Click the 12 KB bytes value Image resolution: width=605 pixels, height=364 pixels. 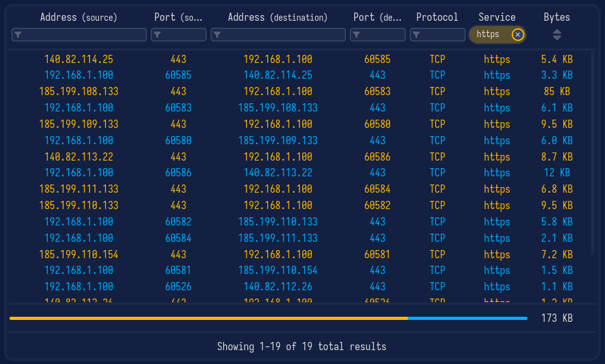pos(556,173)
